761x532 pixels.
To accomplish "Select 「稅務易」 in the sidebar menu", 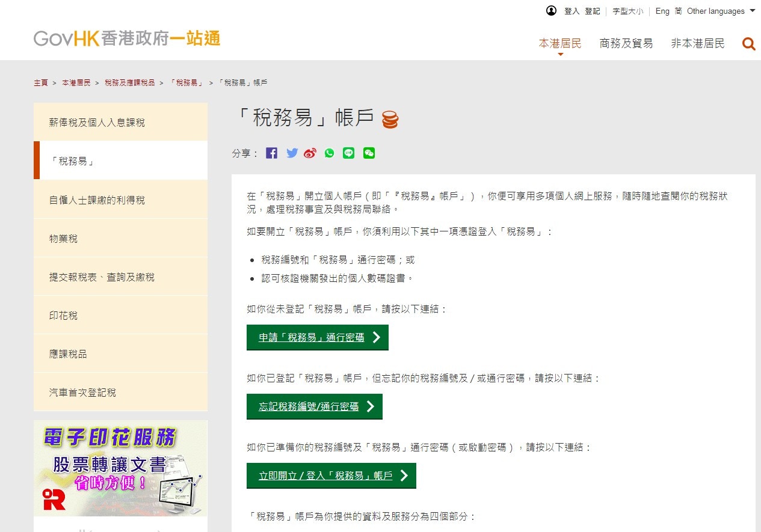I will 120,160.
